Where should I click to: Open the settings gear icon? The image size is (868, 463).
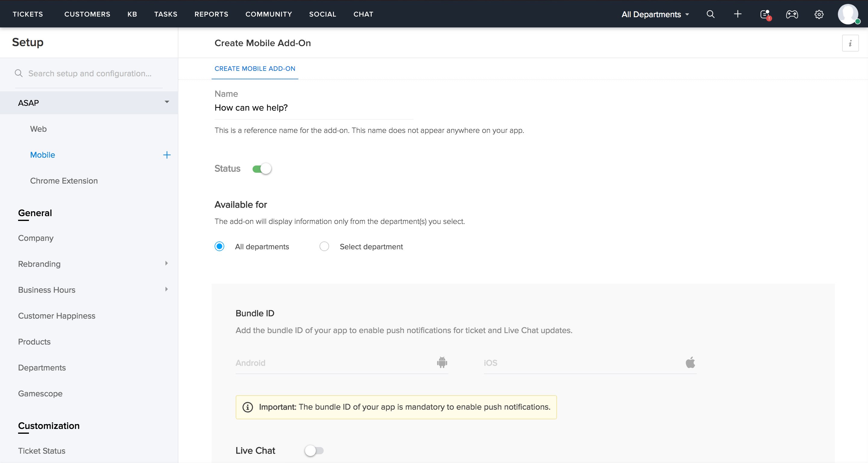(819, 14)
